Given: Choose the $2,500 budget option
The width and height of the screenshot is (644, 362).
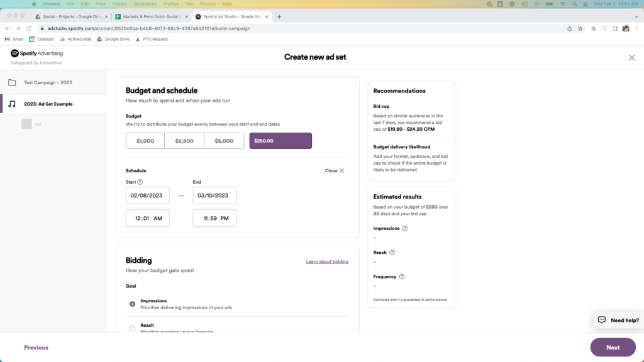Looking at the screenshot, I should 184,141.
